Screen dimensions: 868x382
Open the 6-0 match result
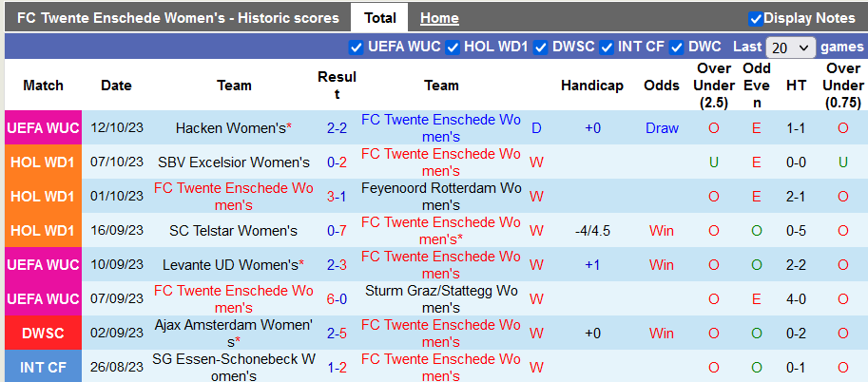(337, 298)
